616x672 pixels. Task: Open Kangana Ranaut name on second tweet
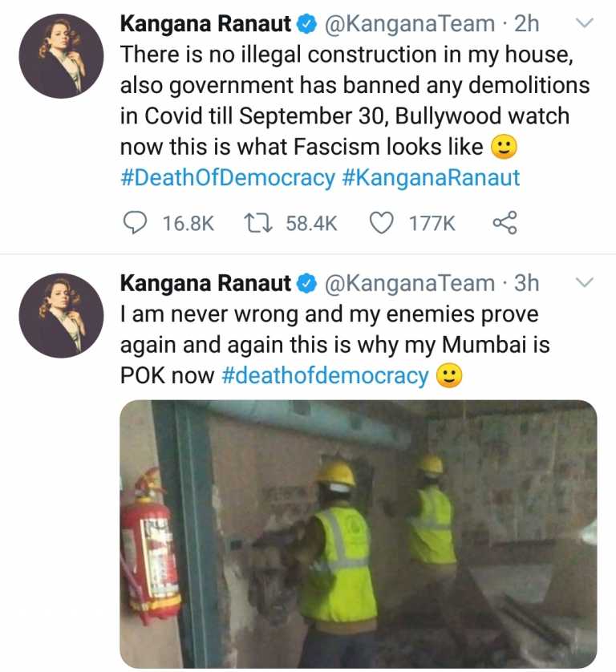(x=205, y=283)
